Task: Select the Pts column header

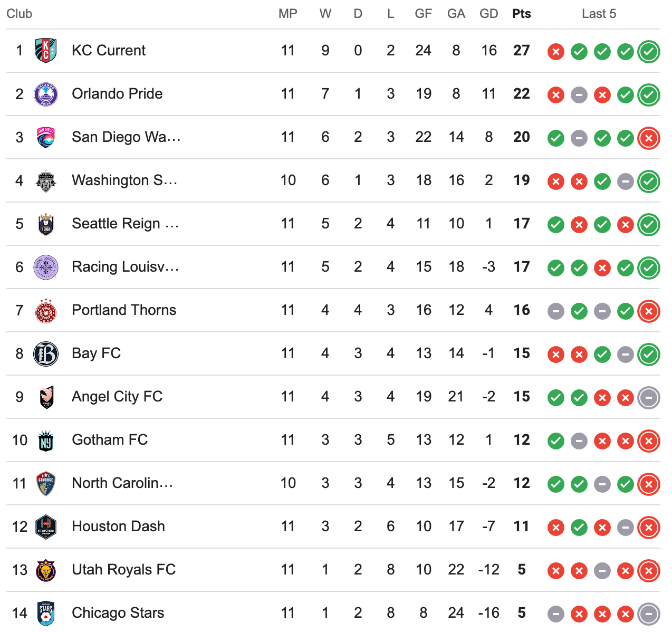Action: coord(522,14)
